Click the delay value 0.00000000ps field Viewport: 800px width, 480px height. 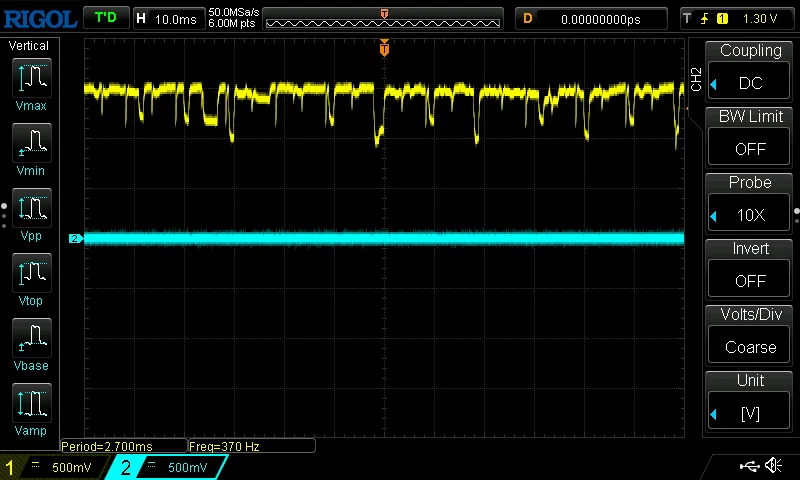601,19
